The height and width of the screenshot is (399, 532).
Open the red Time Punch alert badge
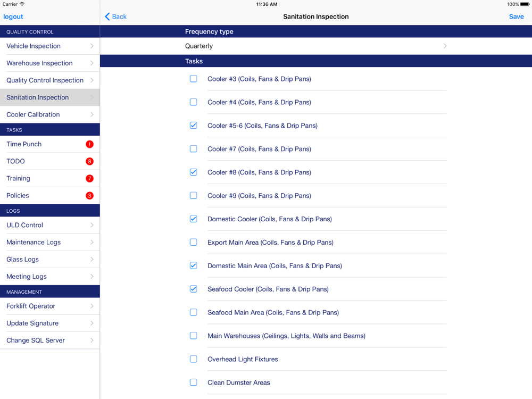click(89, 144)
